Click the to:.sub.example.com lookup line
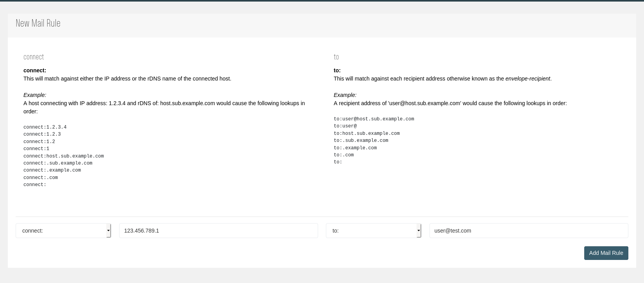The width and height of the screenshot is (644, 283). pos(361,140)
